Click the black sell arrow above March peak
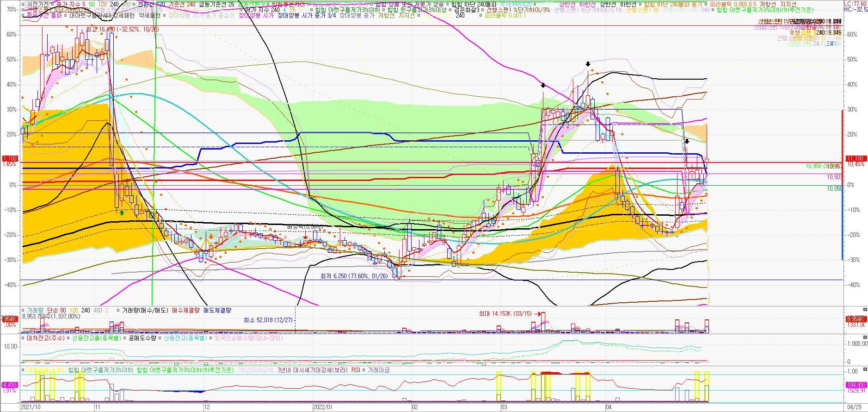Image resolution: width=868 pixels, height=412 pixels. pyautogui.click(x=588, y=64)
